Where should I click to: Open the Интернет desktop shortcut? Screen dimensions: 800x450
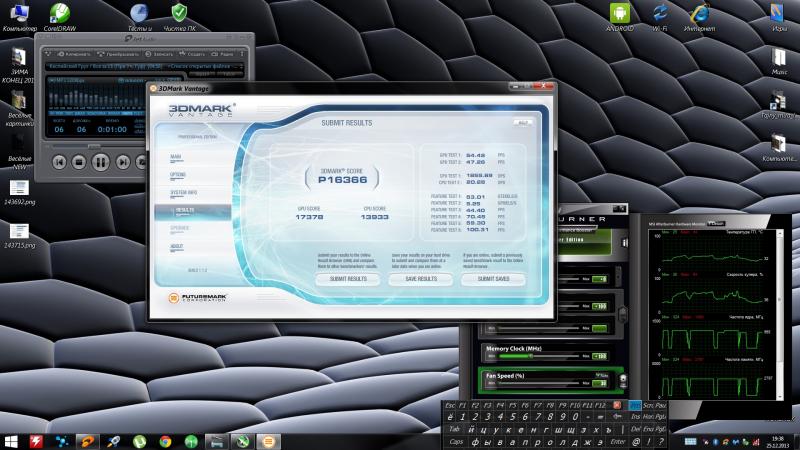coord(699,16)
